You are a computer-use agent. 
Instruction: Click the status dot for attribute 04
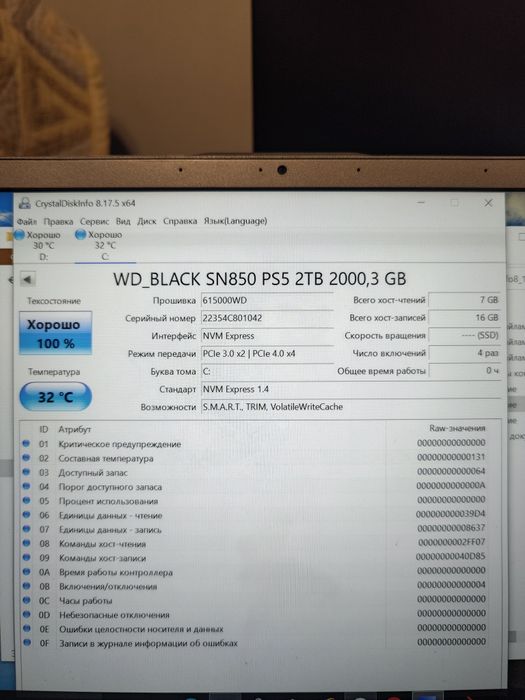pyautogui.click(x=26, y=486)
